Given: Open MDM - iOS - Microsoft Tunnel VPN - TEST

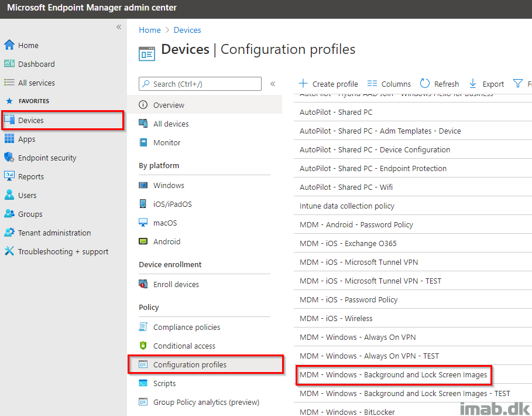Looking at the screenshot, I should (x=370, y=281).
